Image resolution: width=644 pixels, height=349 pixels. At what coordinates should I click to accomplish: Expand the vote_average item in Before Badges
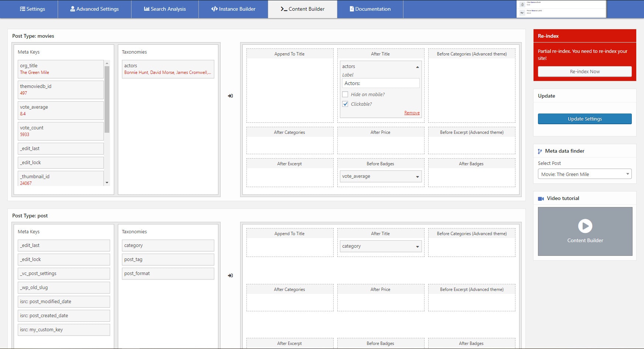418,177
